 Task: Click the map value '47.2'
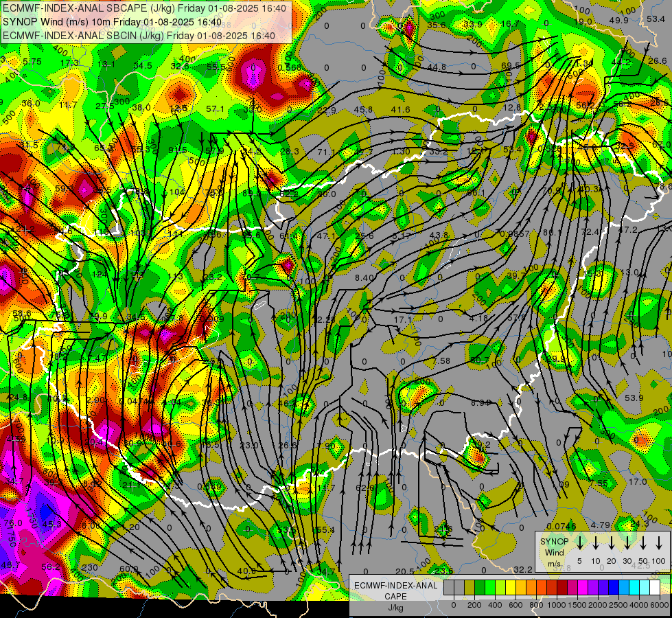pos(628,230)
